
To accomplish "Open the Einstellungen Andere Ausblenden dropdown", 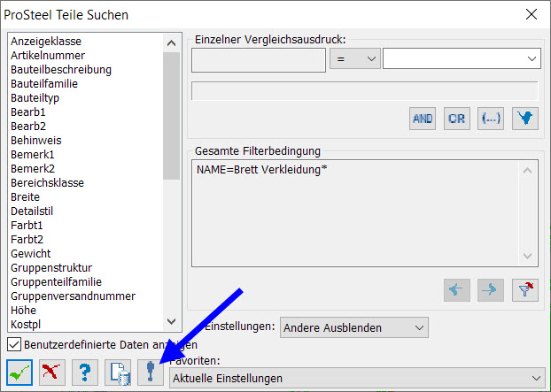I will tap(354, 327).
